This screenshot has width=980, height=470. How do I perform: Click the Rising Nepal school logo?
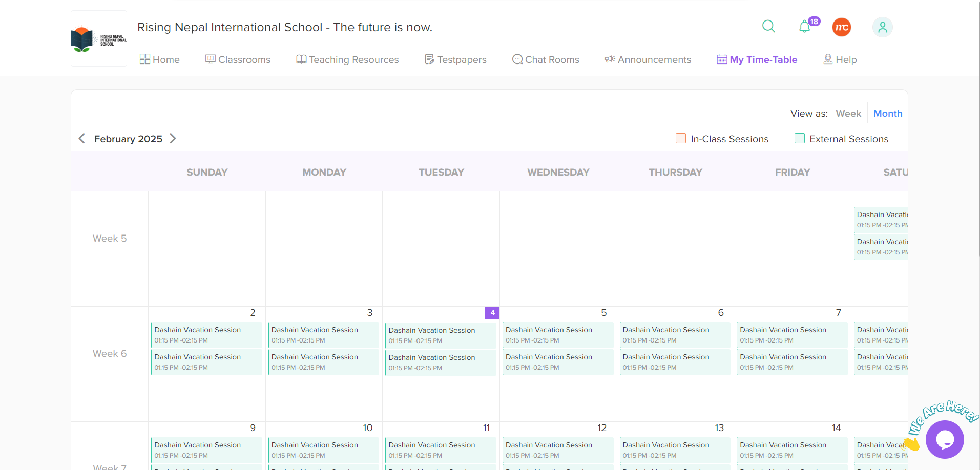(x=98, y=39)
